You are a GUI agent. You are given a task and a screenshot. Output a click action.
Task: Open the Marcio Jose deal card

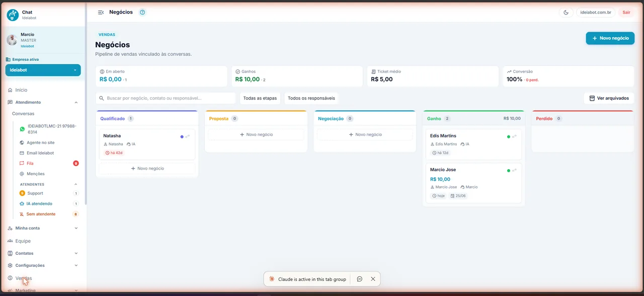[x=474, y=183]
